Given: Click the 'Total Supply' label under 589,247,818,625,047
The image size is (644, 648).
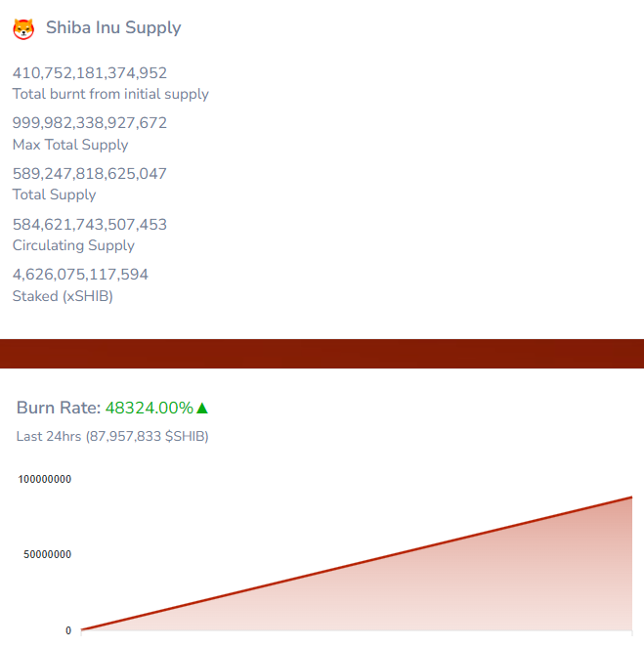Looking at the screenshot, I should click(54, 195).
